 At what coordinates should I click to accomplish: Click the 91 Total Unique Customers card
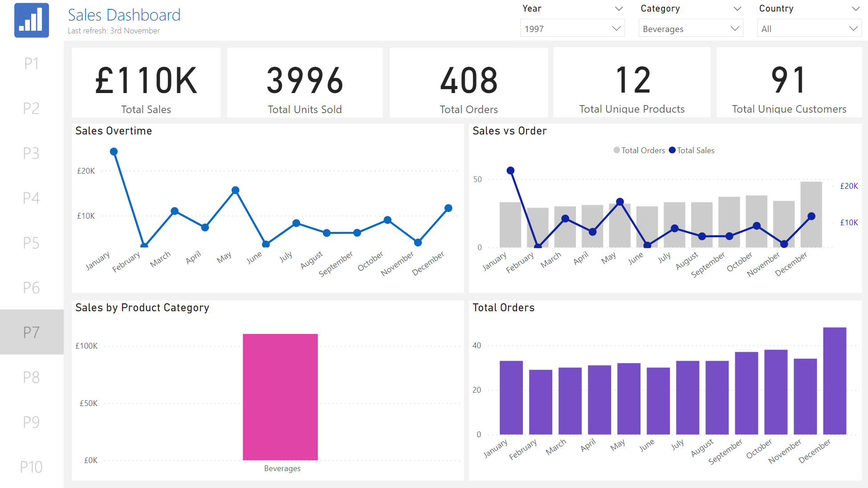[x=789, y=83]
